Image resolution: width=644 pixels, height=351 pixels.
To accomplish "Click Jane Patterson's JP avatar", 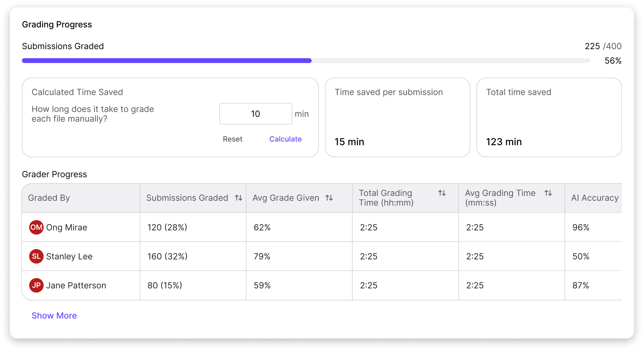I will click(36, 285).
